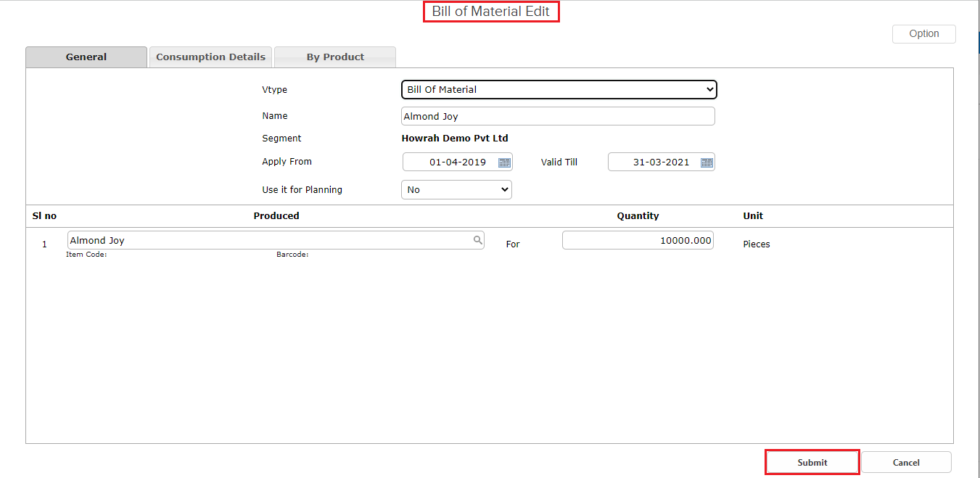
Task: Click the Howrah Demo Pvt Ltd segment text
Action: [x=455, y=139]
